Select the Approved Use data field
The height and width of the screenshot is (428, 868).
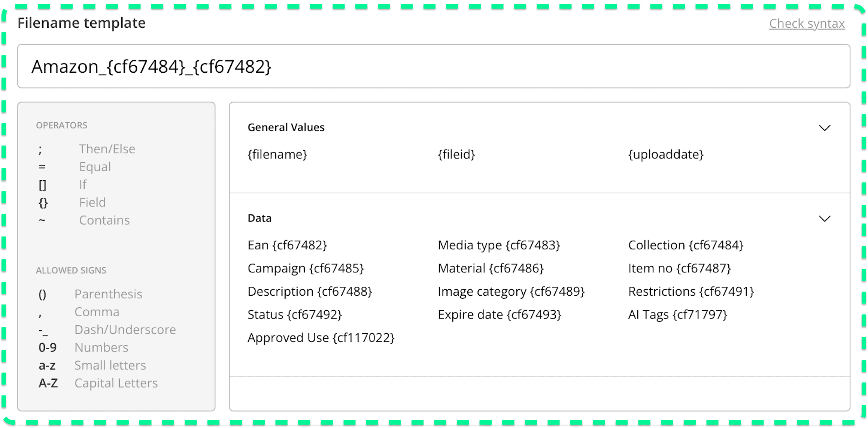[321, 338]
